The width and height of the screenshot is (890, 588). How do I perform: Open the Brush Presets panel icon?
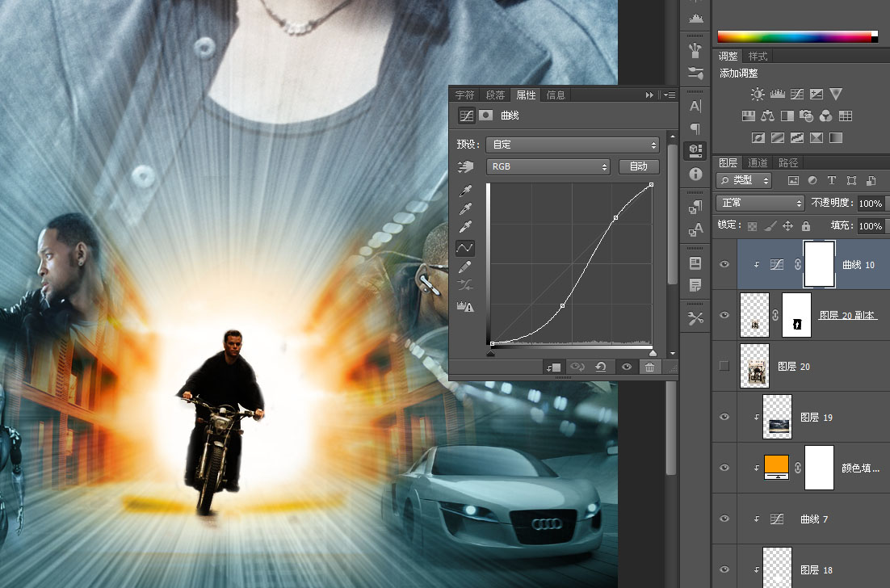point(695,73)
